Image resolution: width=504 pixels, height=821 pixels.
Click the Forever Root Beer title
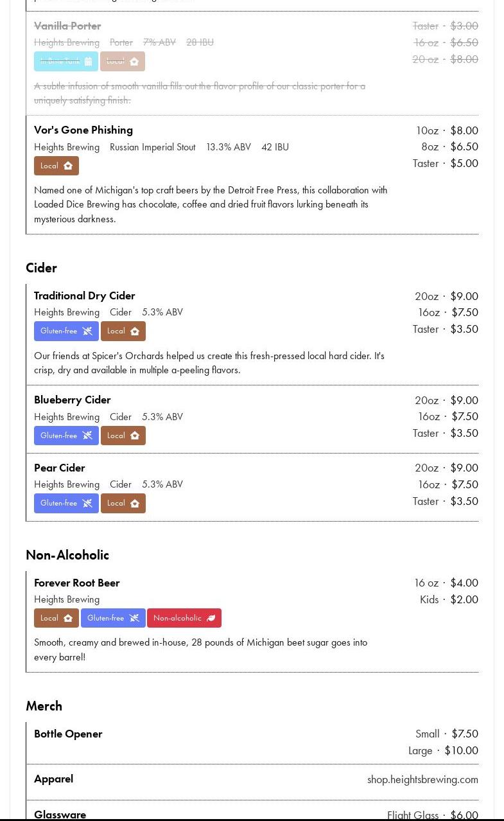click(x=77, y=583)
